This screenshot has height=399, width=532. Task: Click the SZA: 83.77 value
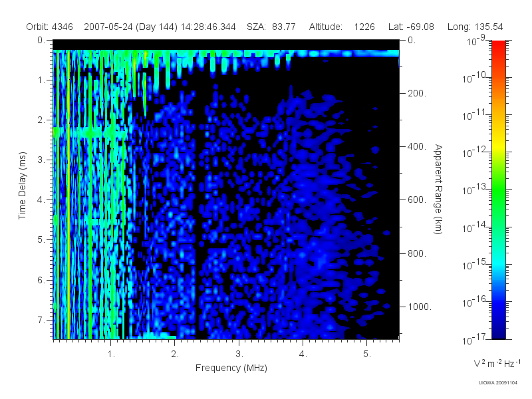pos(271,27)
